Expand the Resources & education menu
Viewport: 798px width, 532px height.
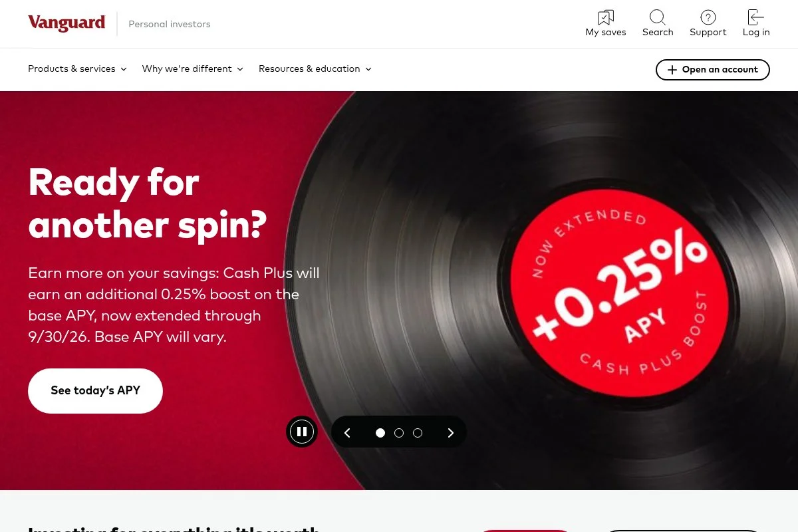click(x=315, y=69)
